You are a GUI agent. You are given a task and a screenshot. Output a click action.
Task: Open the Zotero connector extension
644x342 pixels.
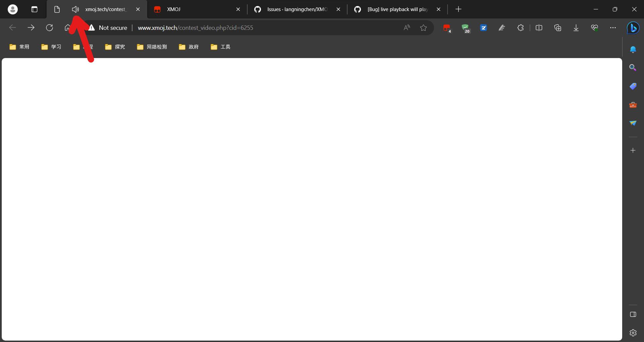click(483, 28)
